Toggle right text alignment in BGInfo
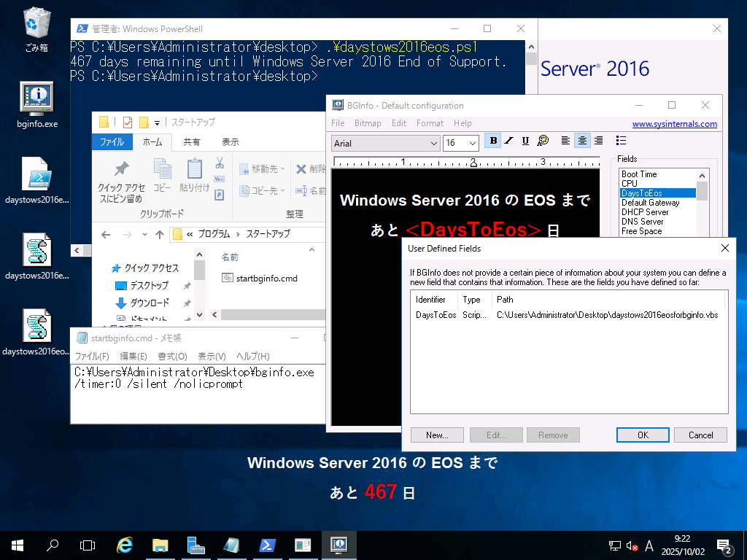This screenshot has width=747, height=560. [x=600, y=141]
